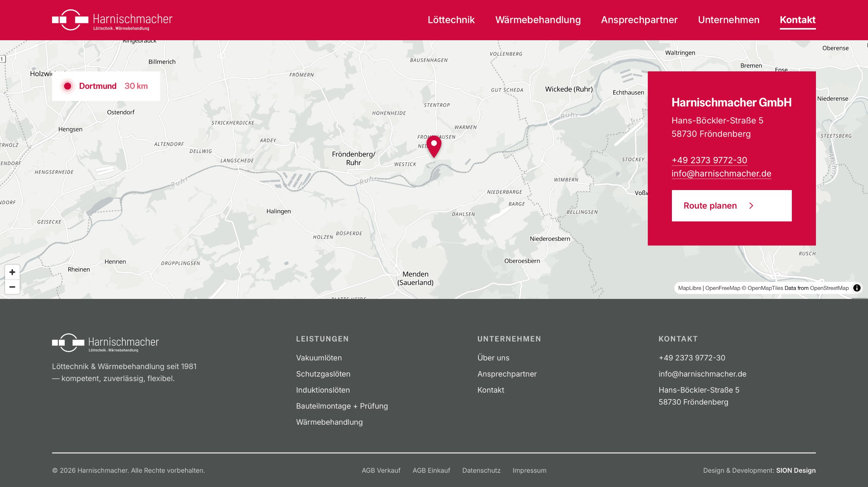Image resolution: width=868 pixels, height=487 pixels.
Task: Click footer email info@harnischmacher.de
Action: coord(702,374)
